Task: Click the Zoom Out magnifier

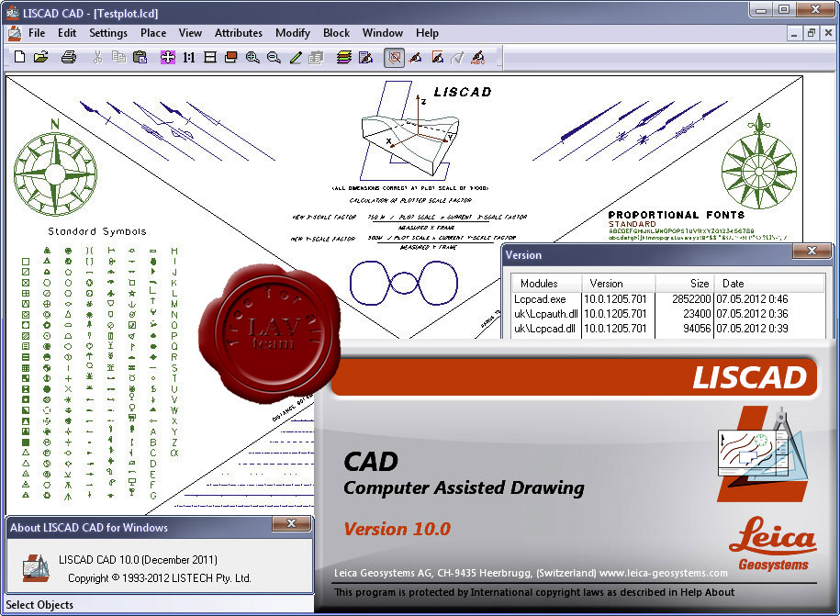Action: coord(274,57)
